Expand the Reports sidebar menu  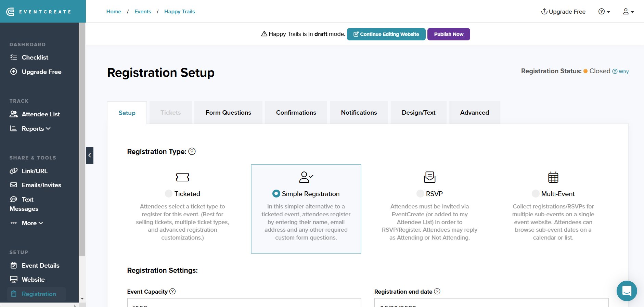tap(36, 129)
